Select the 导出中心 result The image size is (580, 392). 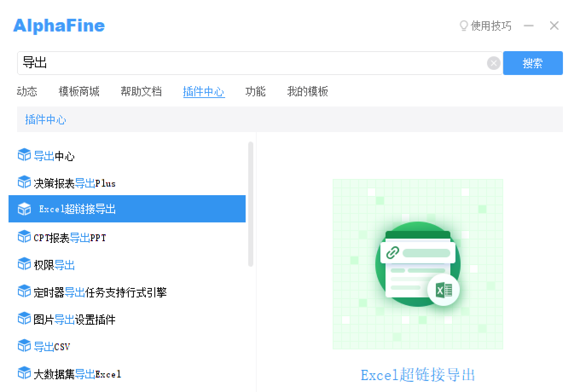(x=127, y=155)
